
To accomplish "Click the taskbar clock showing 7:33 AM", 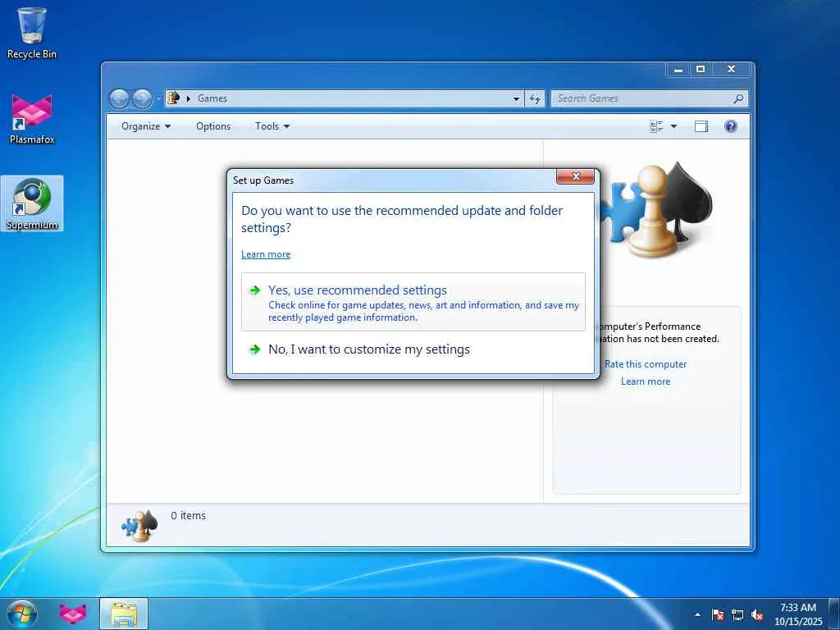I will [798, 614].
